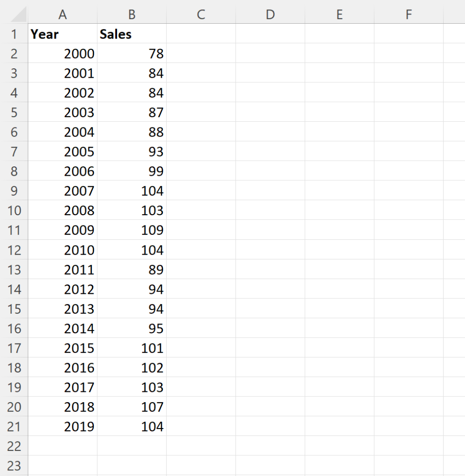Select cell containing year 2002
465x476 pixels.
63,93
